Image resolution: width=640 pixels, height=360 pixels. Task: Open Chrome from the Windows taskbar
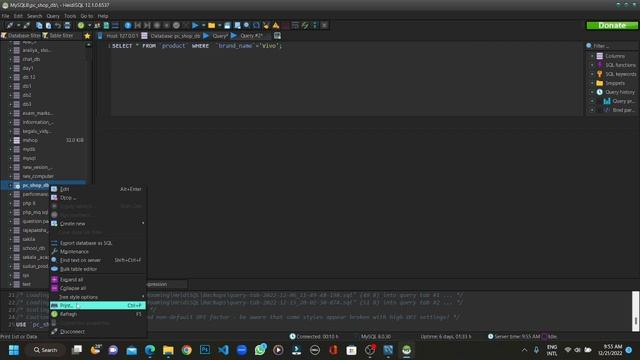pyautogui.click(x=187, y=350)
